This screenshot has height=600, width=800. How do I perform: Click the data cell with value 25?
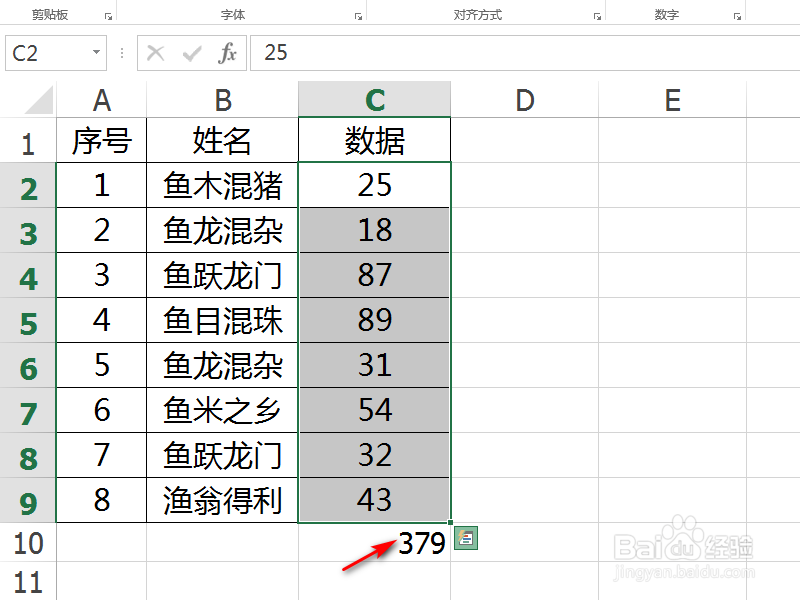tap(374, 185)
